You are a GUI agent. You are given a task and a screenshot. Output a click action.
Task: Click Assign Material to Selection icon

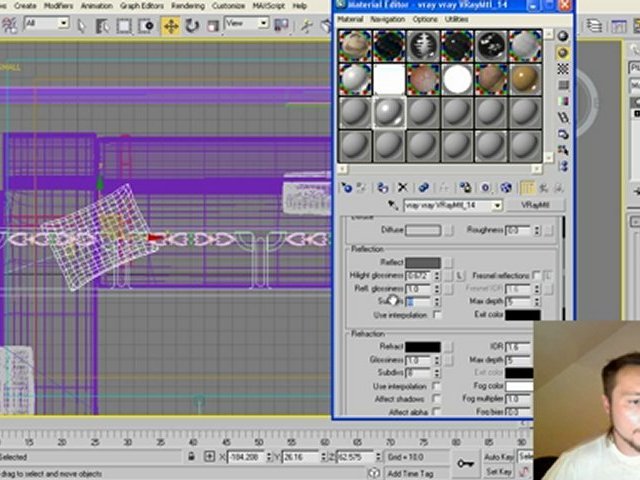pyautogui.click(x=383, y=187)
